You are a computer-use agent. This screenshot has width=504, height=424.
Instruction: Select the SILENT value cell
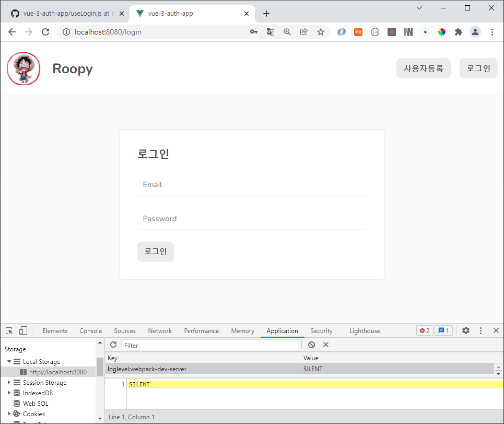click(x=397, y=369)
